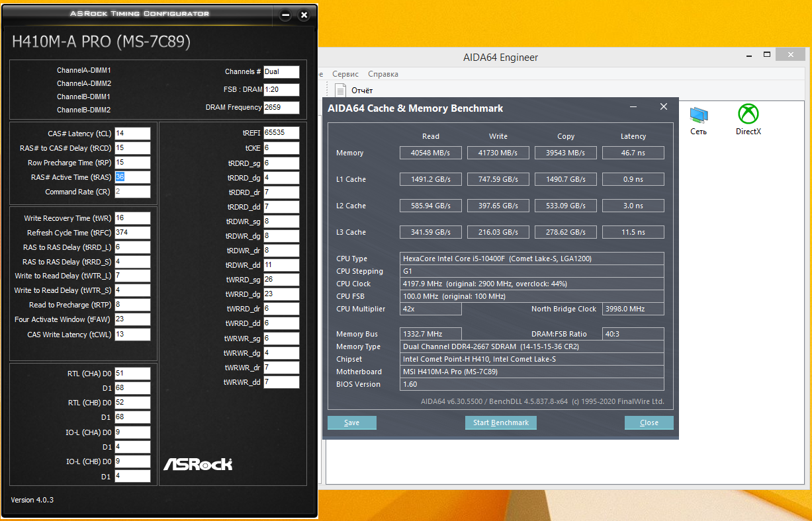812x521 pixels.
Task: Click the CAS# Latency (tCL) field
Action: pyautogui.click(x=132, y=134)
